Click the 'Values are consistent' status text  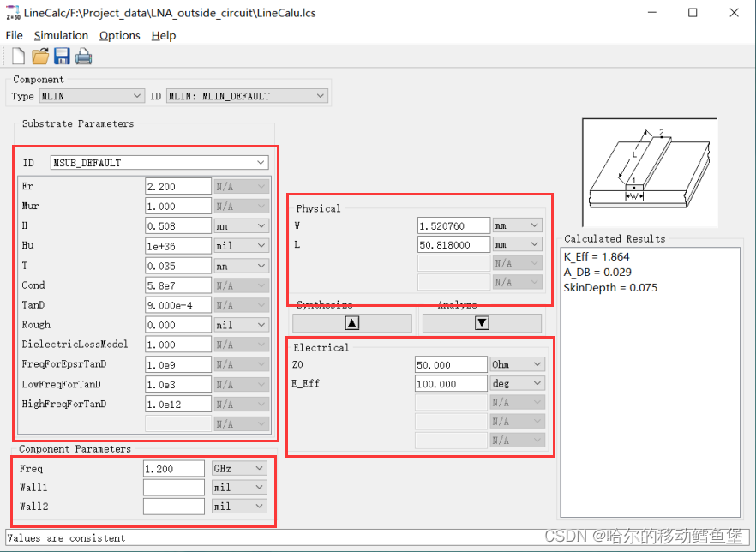point(66,538)
